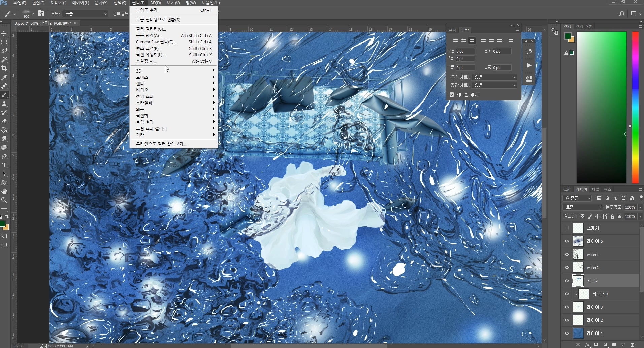
Task: Select the Clone Stamp tool
Action: coord(4,104)
